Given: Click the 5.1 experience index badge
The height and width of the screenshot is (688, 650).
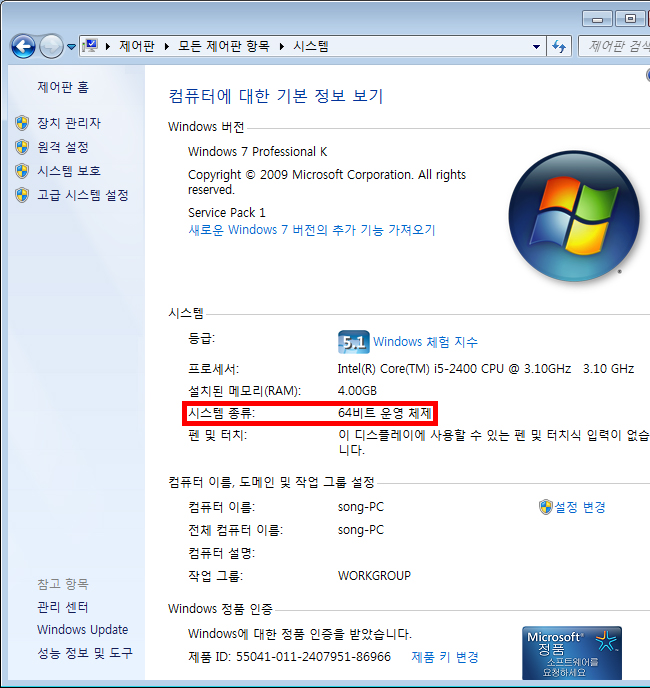Looking at the screenshot, I should tap(353, 342).
